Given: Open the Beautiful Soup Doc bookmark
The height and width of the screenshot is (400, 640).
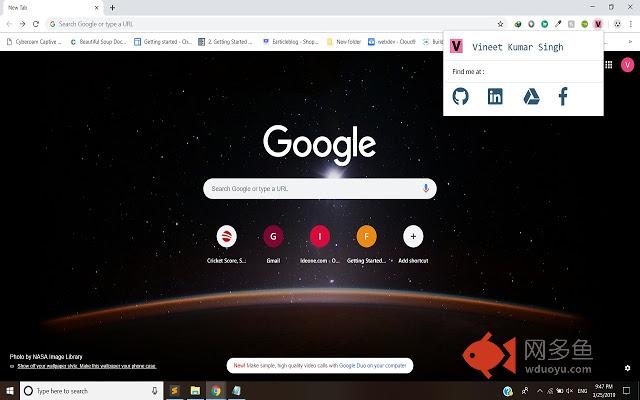Looking at the screenshot, I should click(x=98, y=42).
